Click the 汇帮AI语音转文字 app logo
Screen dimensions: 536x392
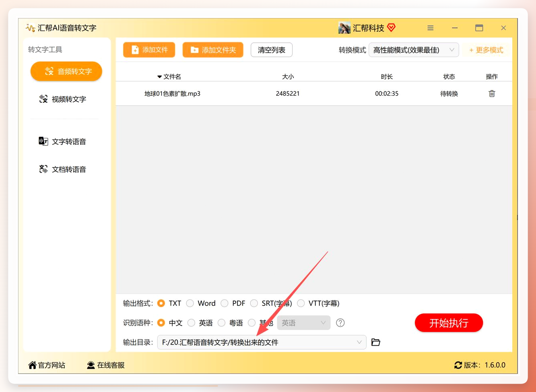(30, 28)
